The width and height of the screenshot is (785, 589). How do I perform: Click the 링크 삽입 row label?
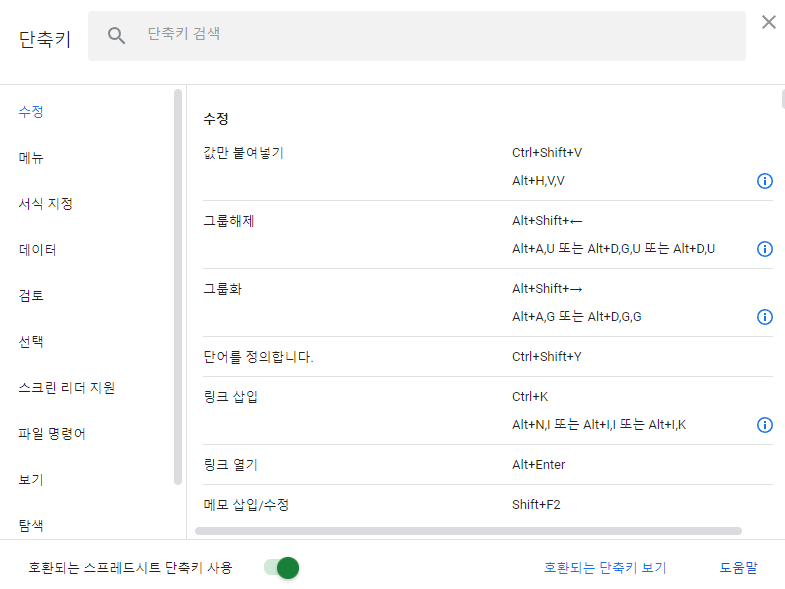pos(230,397)
